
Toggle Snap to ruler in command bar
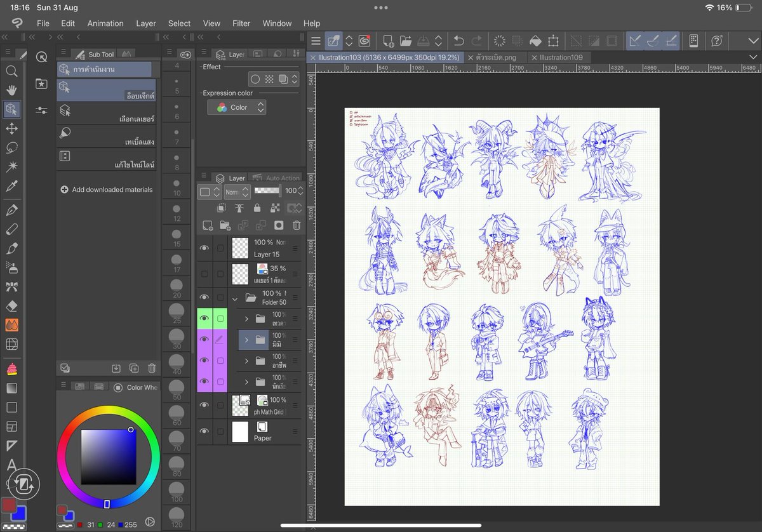pos(634,41)
